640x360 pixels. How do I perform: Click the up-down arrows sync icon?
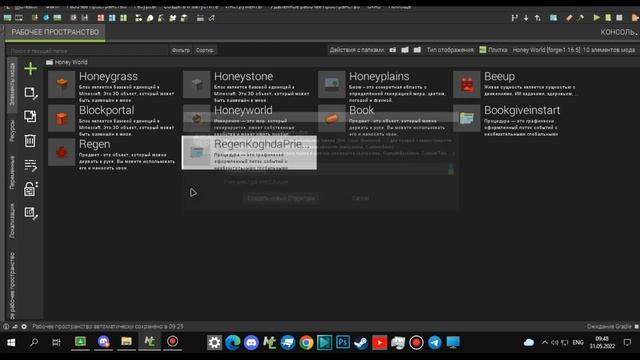(x=538, y=18)
